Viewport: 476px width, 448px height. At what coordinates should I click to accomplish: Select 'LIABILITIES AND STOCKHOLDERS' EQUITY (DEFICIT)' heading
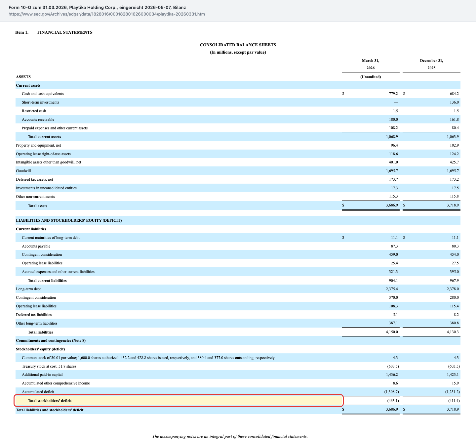pyautogui.click(x=69, y=220)
